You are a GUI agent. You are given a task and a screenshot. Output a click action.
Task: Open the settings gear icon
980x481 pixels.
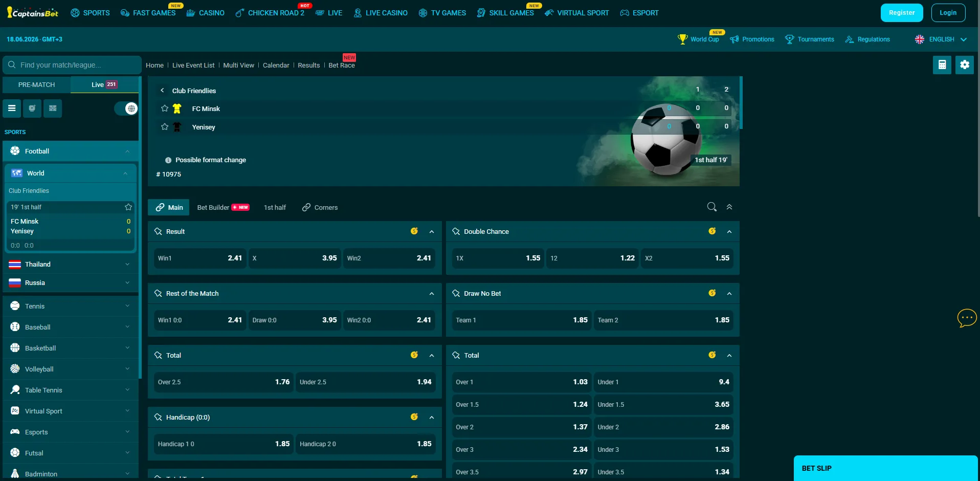pos(965,65)
